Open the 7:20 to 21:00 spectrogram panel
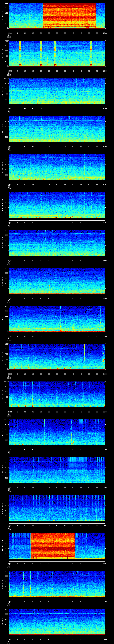114x644 pixels. (57, 243)
